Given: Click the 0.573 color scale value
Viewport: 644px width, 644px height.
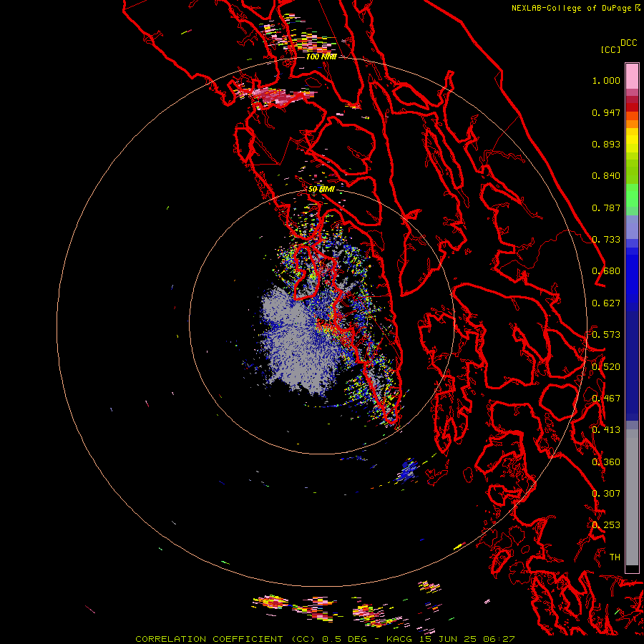Looking at the screenshot, I should coord(606,335).
